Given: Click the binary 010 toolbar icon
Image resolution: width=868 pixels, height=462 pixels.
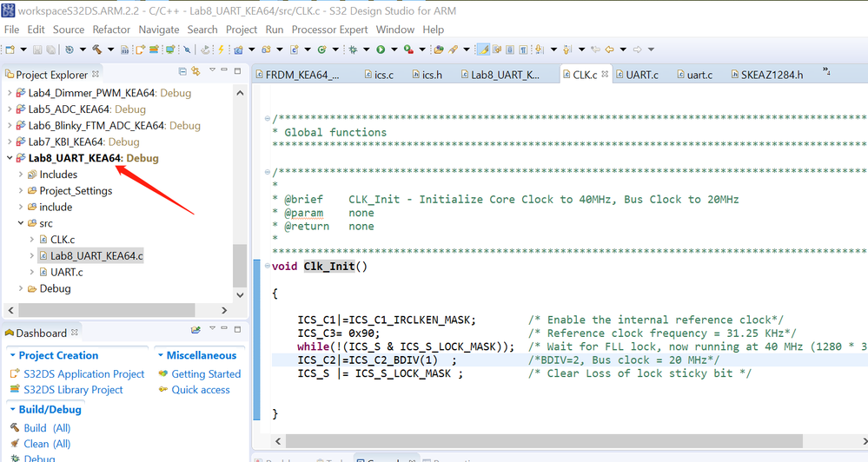Looking at the screenshot, I should 124,49.
